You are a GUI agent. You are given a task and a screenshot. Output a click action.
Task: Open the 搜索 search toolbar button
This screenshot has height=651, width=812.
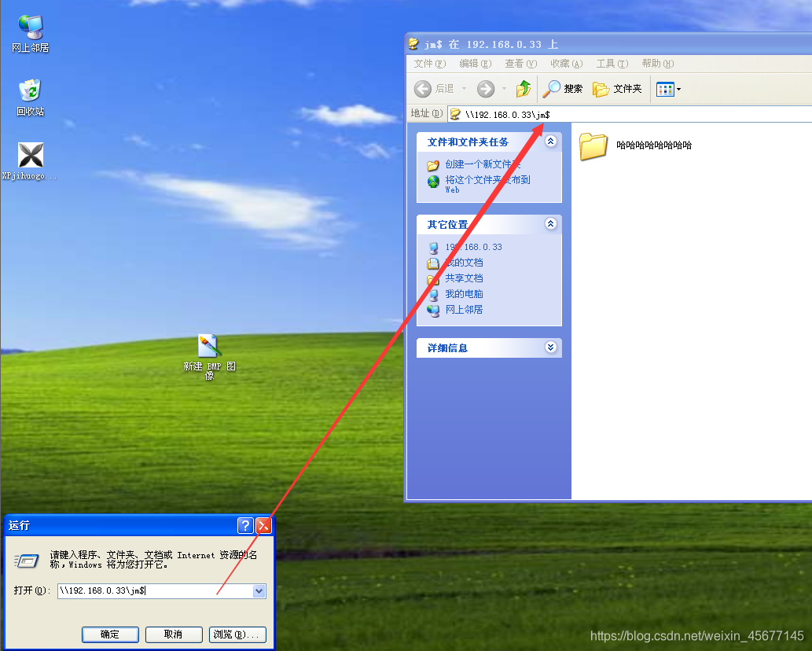click(562, 89)
